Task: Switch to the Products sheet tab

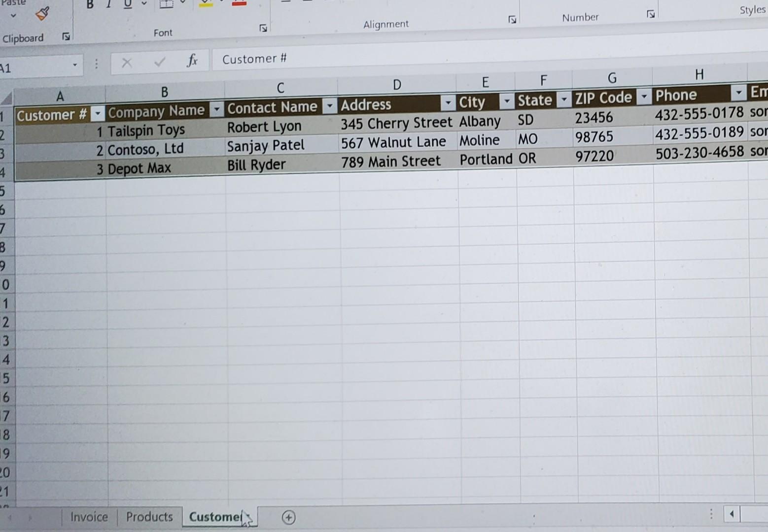Action: (x=149, y=517)
